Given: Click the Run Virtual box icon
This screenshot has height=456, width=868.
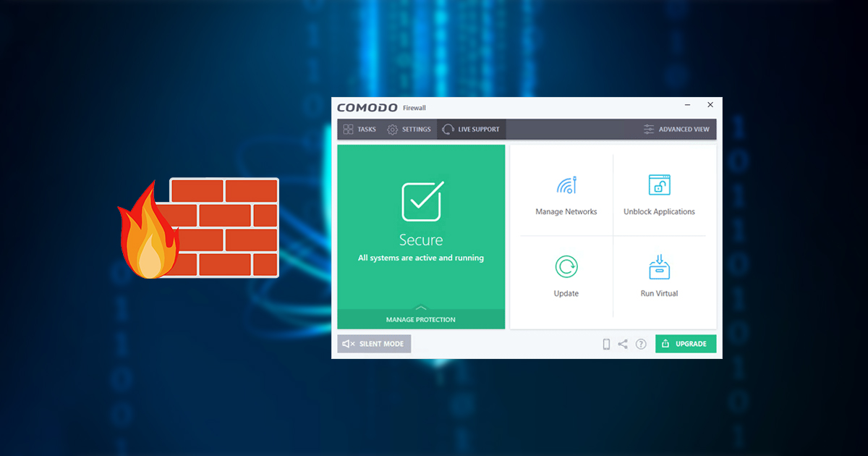Looking at the screenshot, I should pos(659,266).
